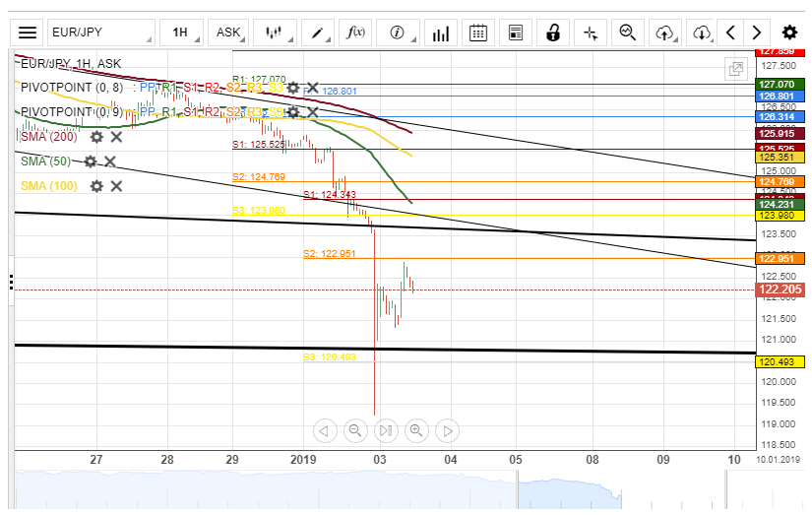This screenshot has width=812, height=515.
Task: Open the calendar date picker icon
Action: coord(478,32)
